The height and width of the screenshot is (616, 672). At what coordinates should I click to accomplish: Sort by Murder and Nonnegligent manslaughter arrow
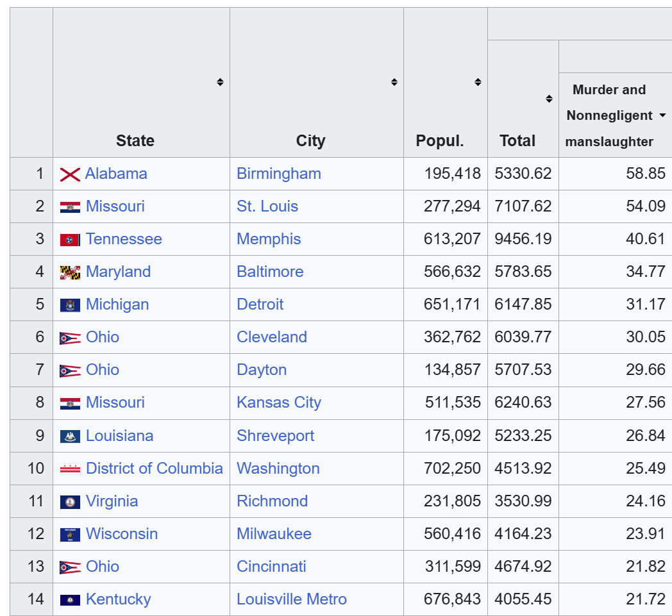(x=662, y=115)
